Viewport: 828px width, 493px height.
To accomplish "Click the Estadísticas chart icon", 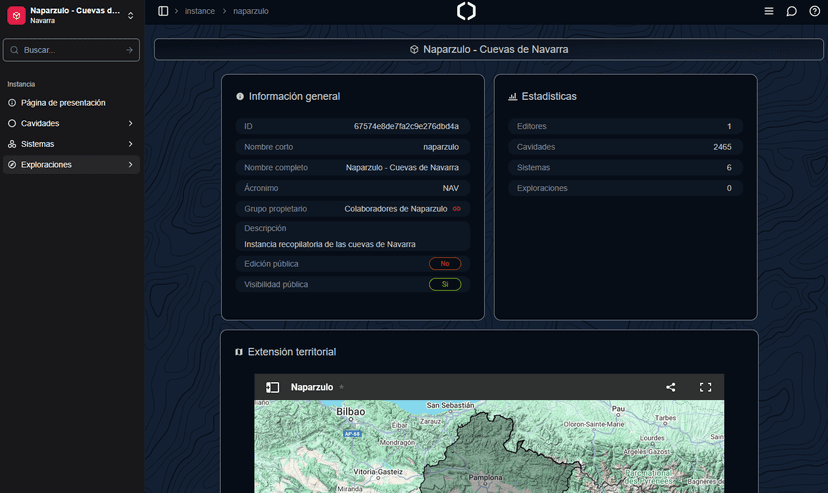I will pyautogui.click(x=512, y=97).
